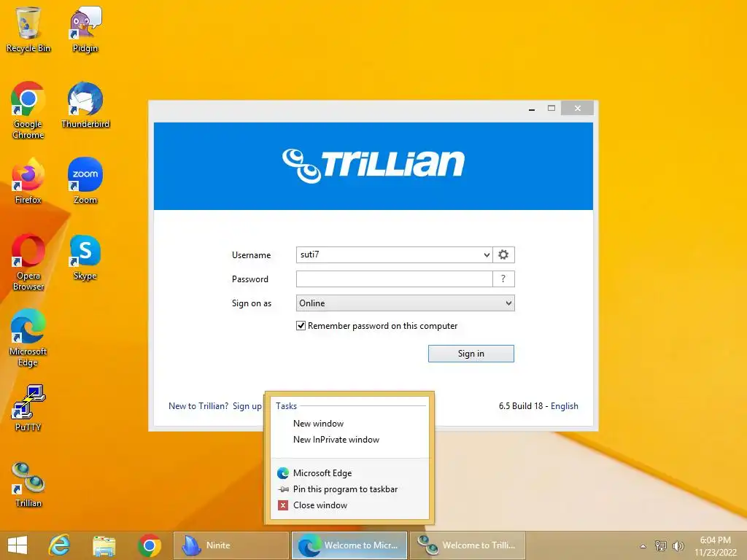
Task: Select the PuTTY desktop shortcut
Action: 28,408
